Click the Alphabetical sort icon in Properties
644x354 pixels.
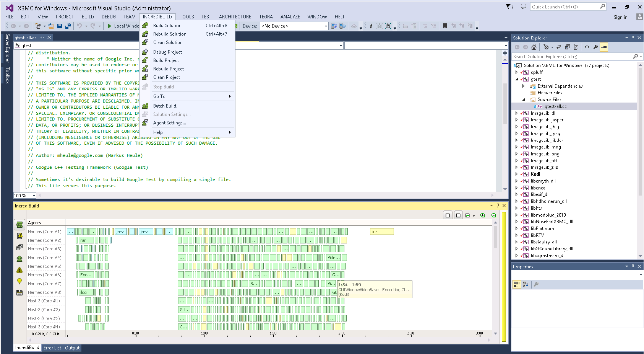coord(526,284)
